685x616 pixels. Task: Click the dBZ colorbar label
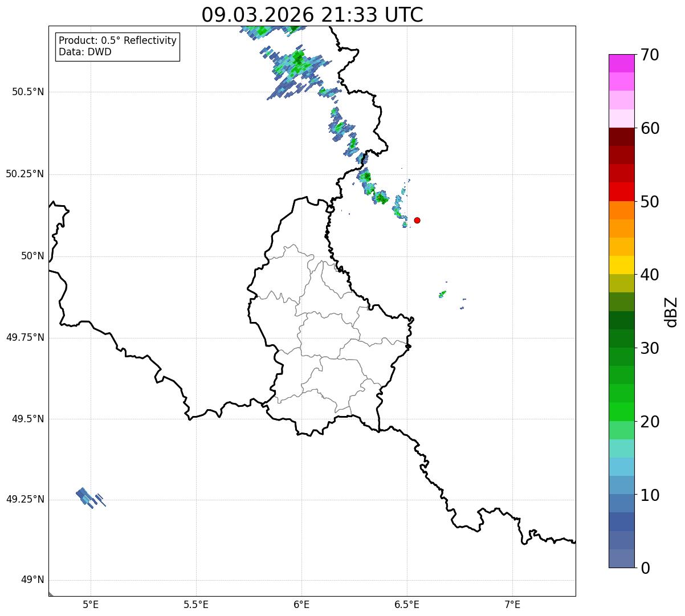coord(671,312)
